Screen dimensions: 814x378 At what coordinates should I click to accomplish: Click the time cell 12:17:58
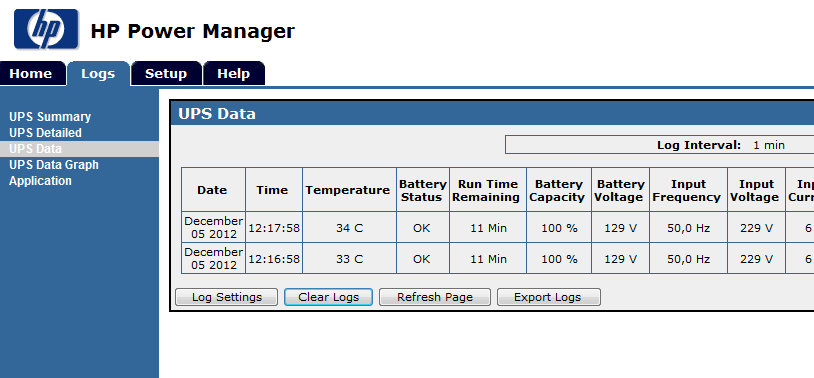click(274, 227)
